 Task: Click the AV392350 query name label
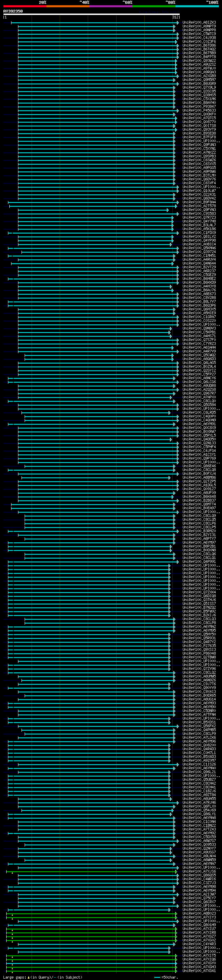point(13,11)
